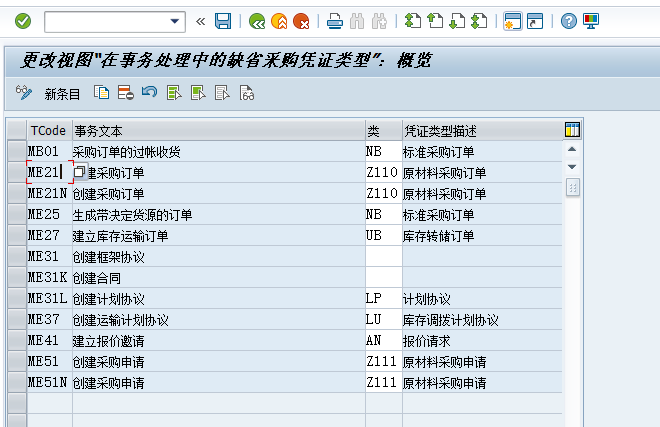Click the TCode column header

point(49,131)
